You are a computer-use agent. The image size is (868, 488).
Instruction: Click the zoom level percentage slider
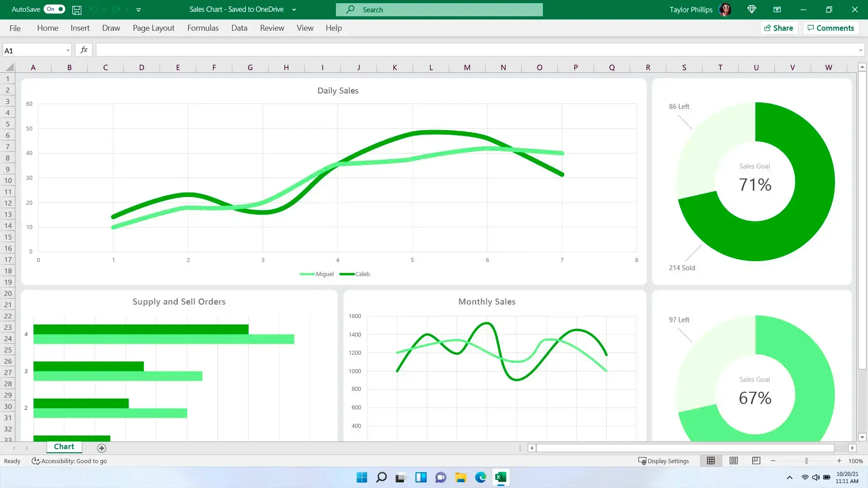[806, 460]
